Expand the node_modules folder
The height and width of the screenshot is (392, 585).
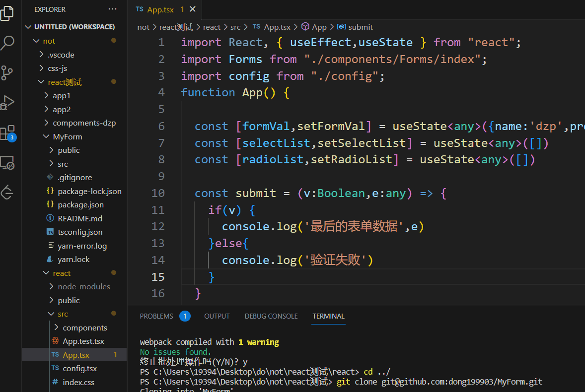tap(52, 286)
